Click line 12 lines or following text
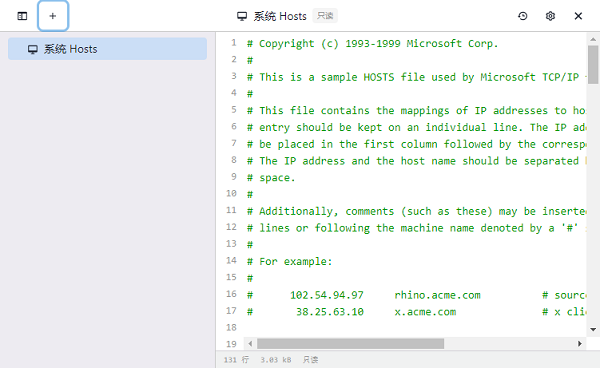 [x=416, y=228]
